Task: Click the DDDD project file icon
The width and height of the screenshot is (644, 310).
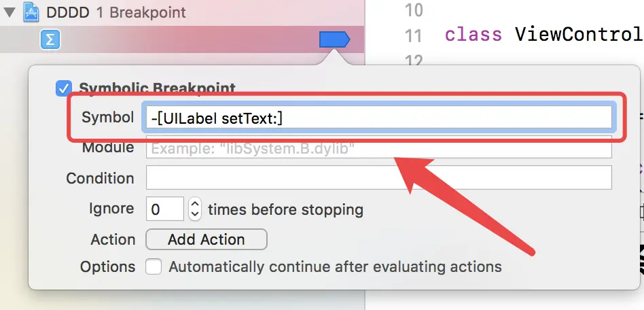Action: [32, 12]
